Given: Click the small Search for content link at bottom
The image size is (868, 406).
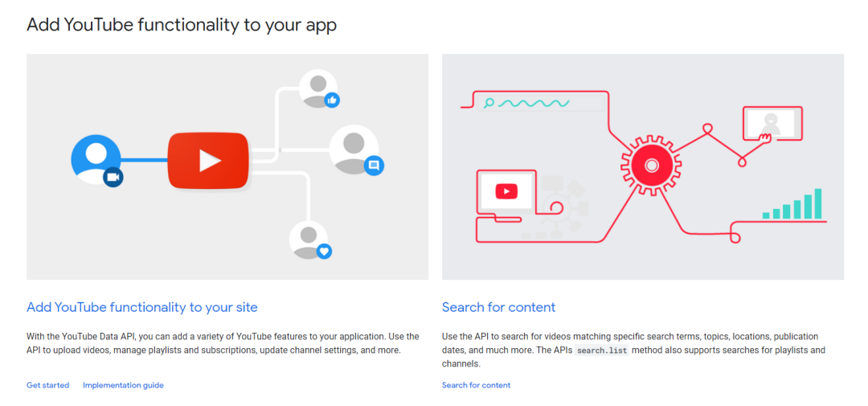Looking at the screenshot, I should [x=476, y=385].
